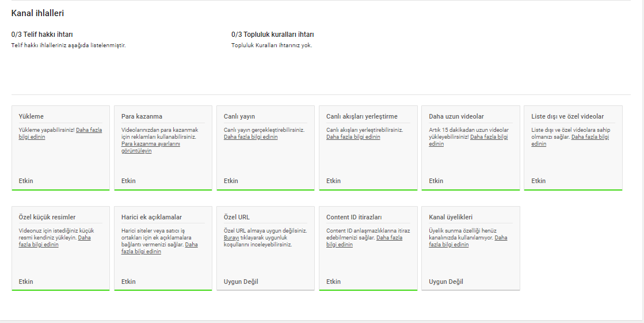Open learn more link in Content ID itirazları
The image size is (644, 323).
389,237
